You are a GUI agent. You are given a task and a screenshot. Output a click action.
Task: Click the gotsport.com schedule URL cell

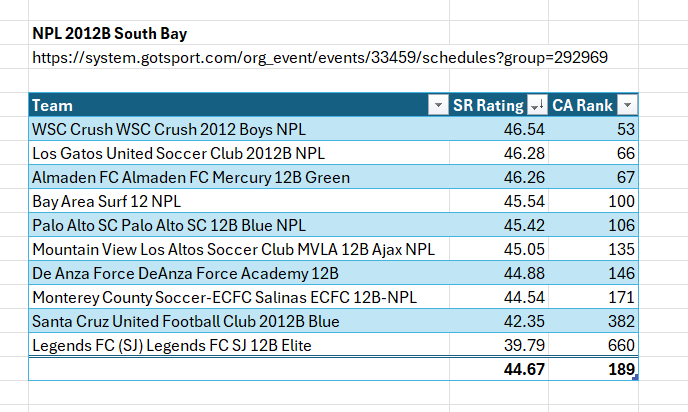[x=320, y=58]
